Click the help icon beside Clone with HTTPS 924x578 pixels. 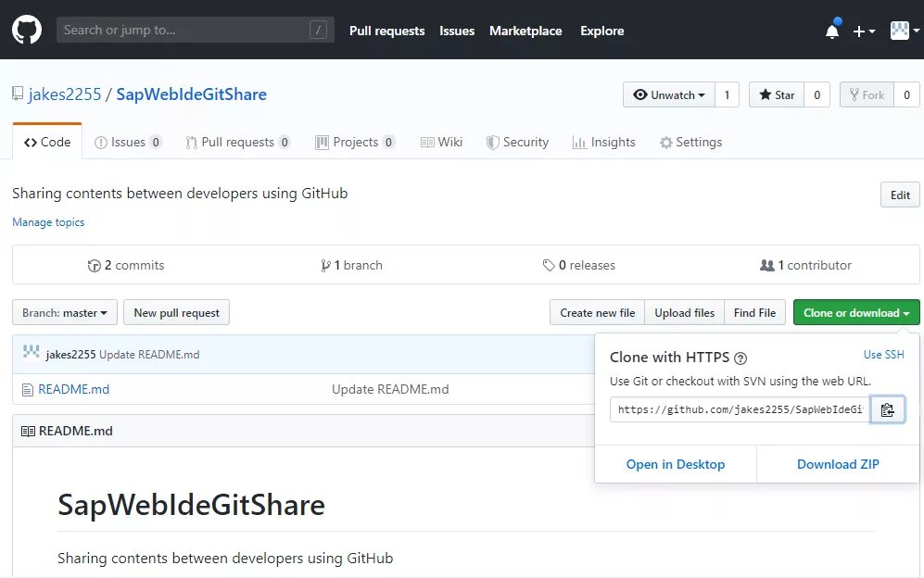click(x=740, y=358)
